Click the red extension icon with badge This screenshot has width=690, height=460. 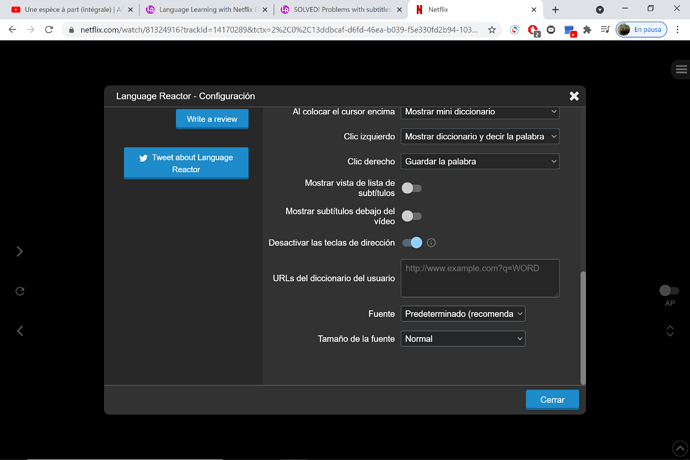(533, 30)
